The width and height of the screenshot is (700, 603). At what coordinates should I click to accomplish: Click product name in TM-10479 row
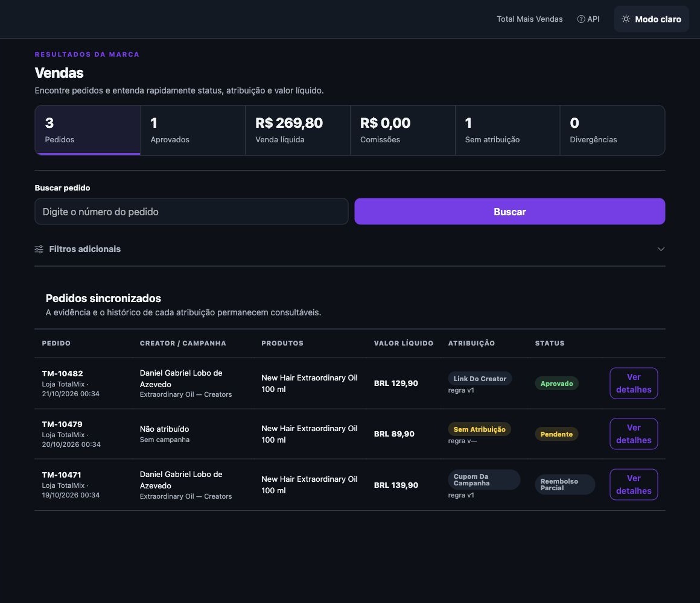pyautogui.click(x=310, y=434)
